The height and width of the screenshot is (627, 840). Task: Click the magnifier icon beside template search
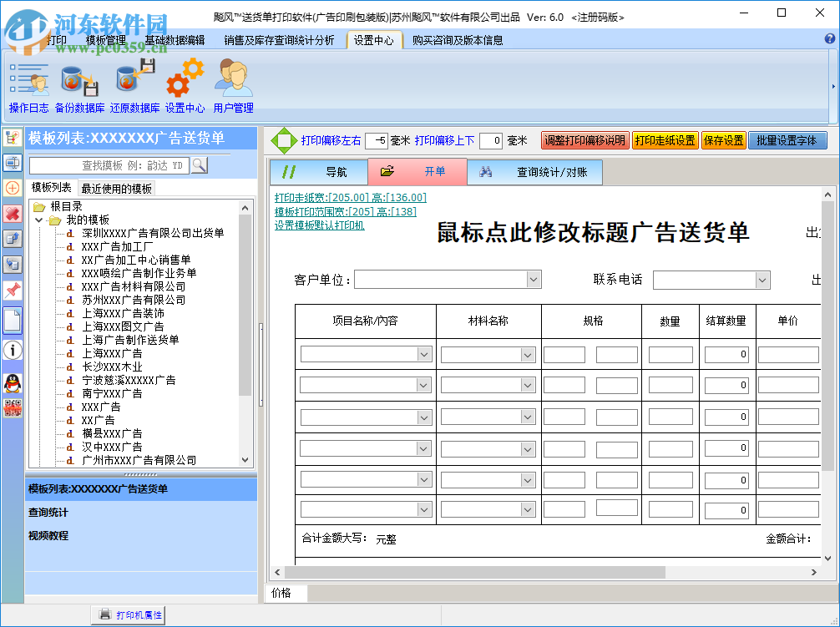coord(199,165)
